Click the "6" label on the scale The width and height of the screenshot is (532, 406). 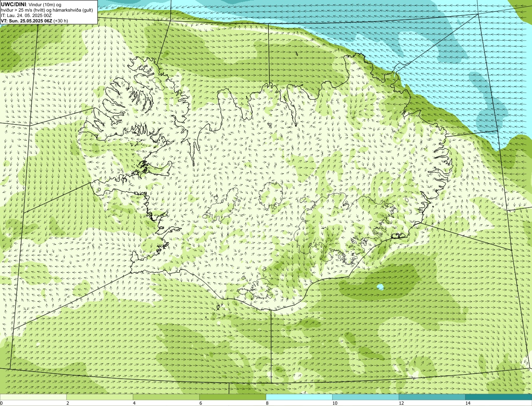(200, 403)
